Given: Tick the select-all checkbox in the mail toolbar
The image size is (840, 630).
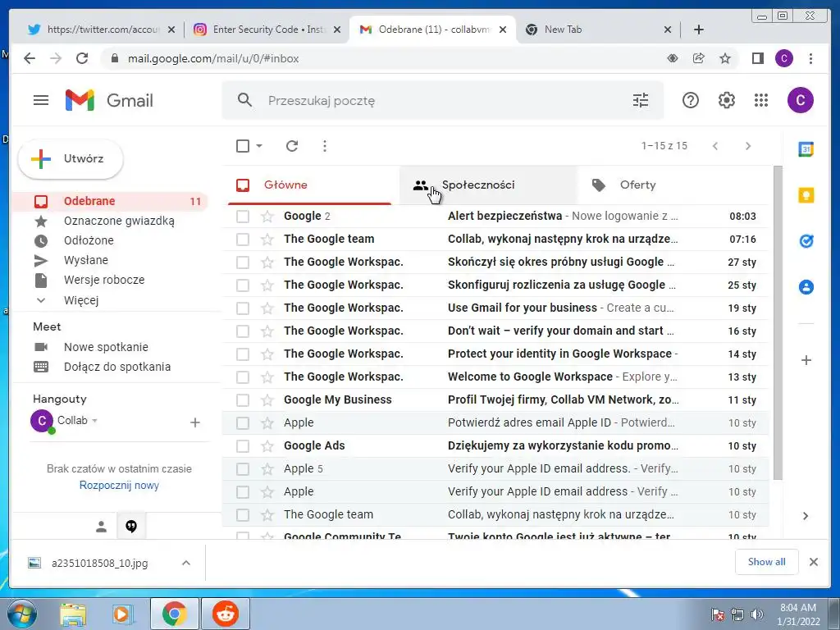Looking at the screenshot, I should pyautogui.click(x=243, y=146).
